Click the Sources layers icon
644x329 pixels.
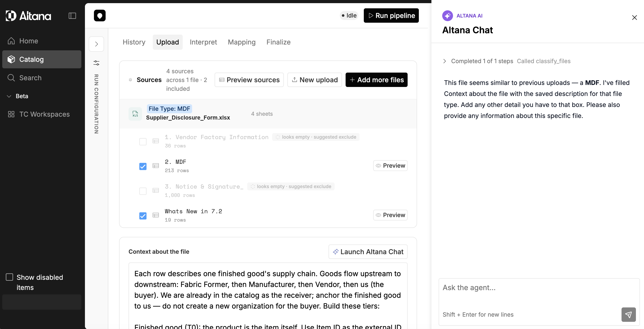click(130, 80)
